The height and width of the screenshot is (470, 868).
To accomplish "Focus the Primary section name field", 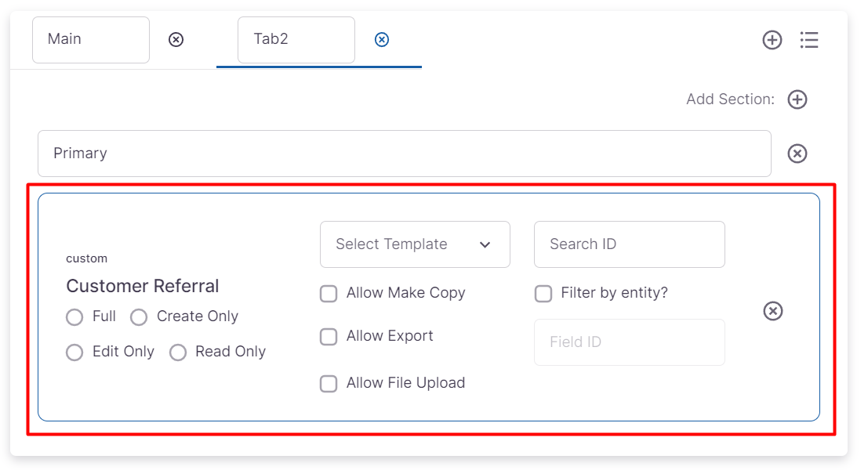I will pos(404,154).
